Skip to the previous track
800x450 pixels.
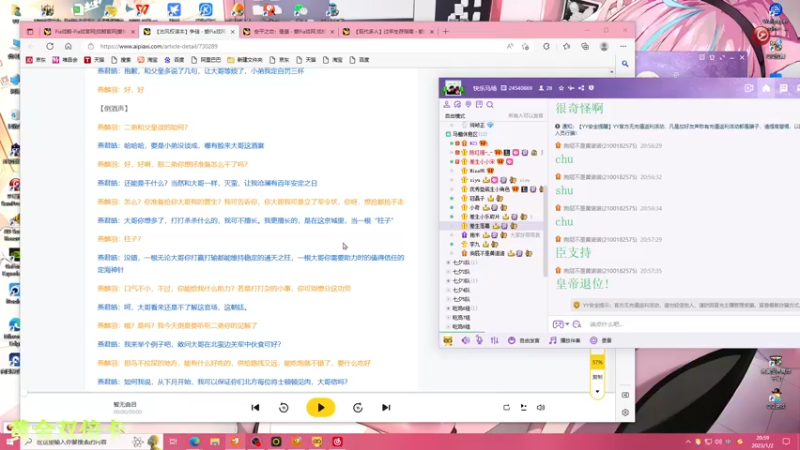click(x=255, y=407)
